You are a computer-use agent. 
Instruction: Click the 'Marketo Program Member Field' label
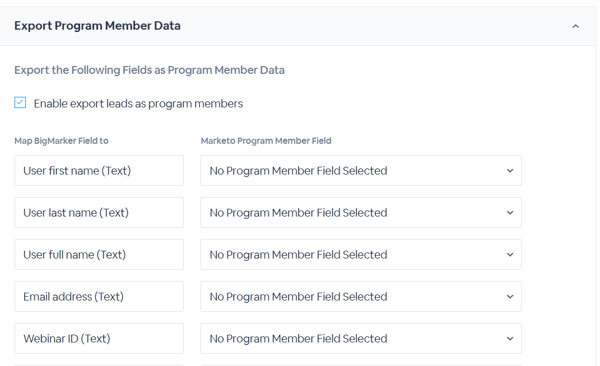pyautogui.click(x=266, y=141)
